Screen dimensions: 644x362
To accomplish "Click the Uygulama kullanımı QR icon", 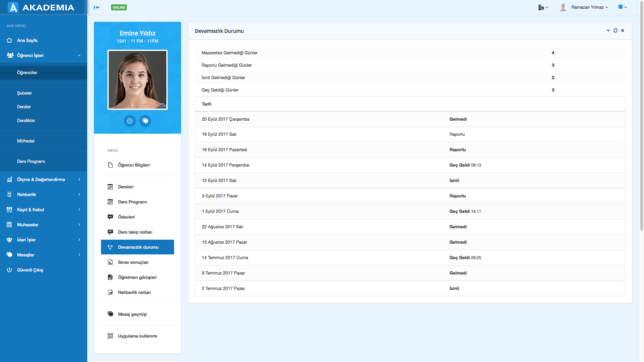I will [110, 336].
